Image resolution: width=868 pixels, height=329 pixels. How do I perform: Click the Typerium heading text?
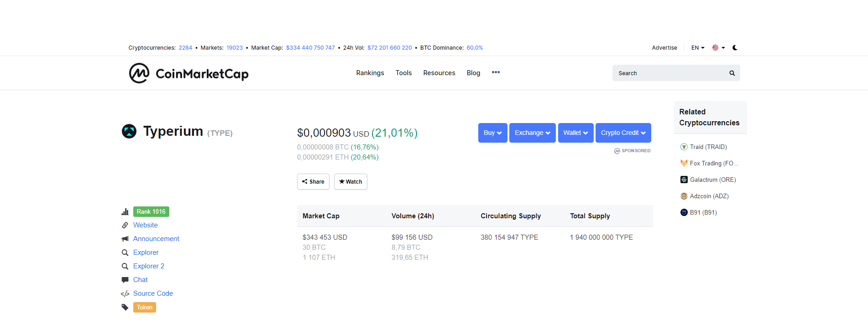point(173,131)
